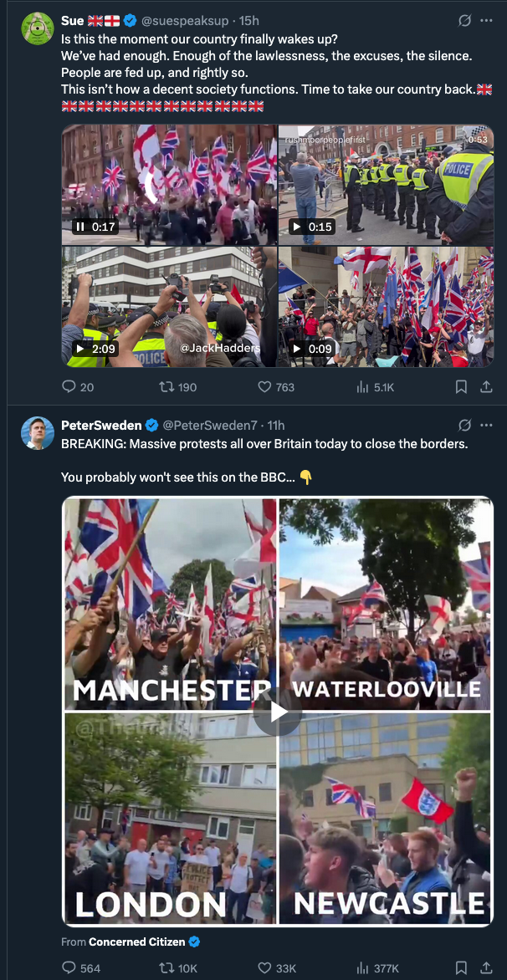Click Grok icon on PeterSweden's post

pyautogui.click(x=465, y=425)
